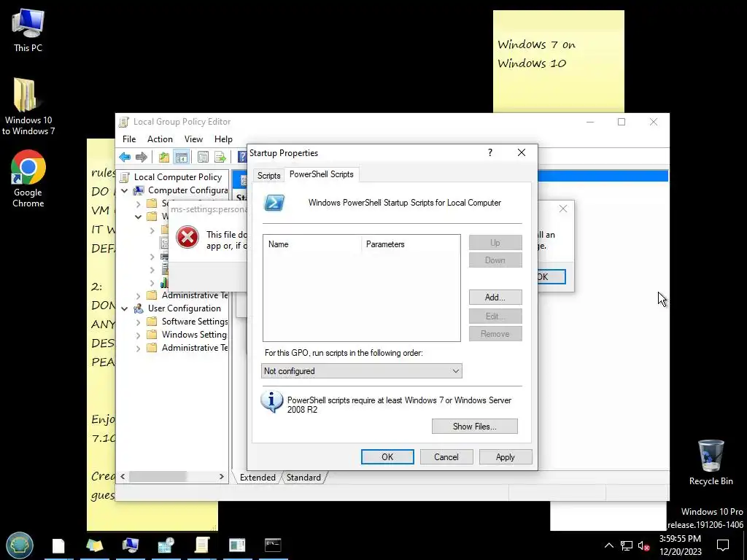Show hidden tray icons chevron
Image resolution: width=747 pixels, height=560 pixels.
tap(609, 545)
